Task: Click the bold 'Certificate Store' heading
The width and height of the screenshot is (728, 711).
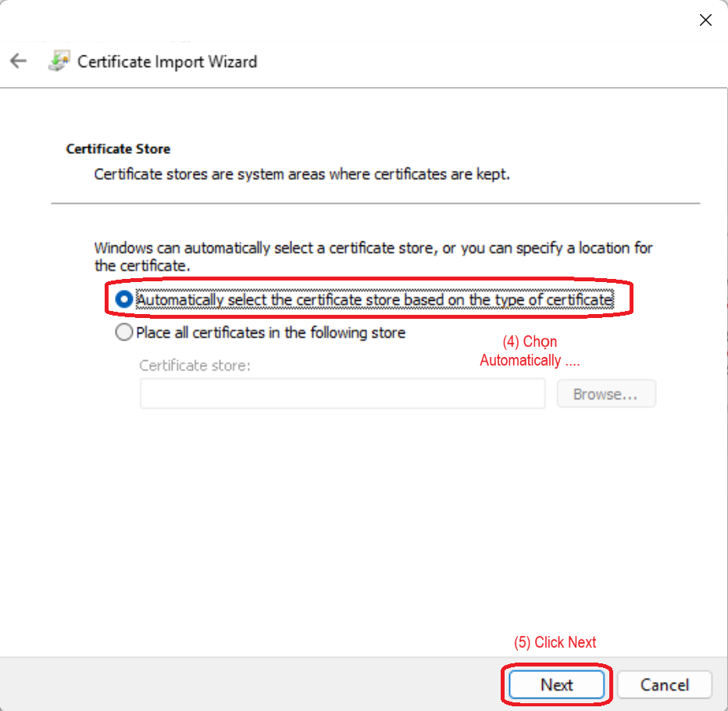Action: (118, 148)
